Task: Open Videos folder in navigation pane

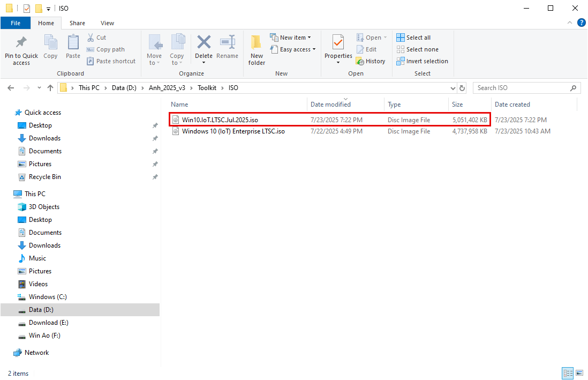Action: (x=33, y=284)
